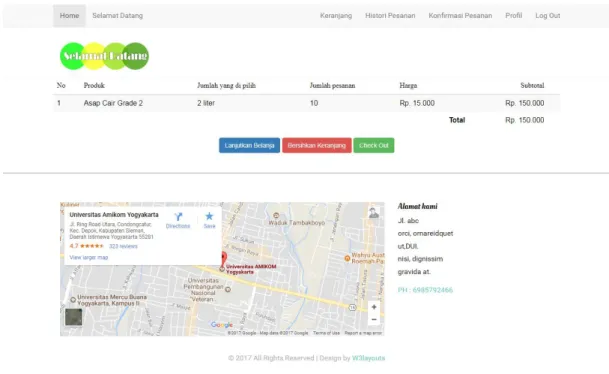609x374 pixels.
Task: Click View larger map link
Action: coord(89,257)
